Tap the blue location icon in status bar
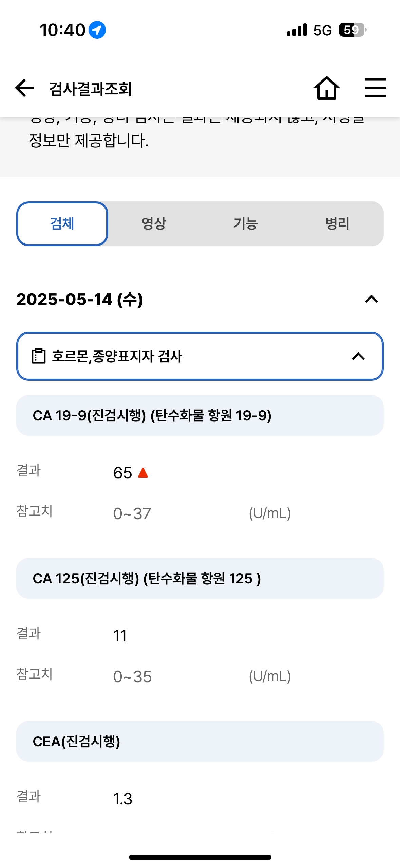This screenshot has width=400, height=868. click(97, 30)
